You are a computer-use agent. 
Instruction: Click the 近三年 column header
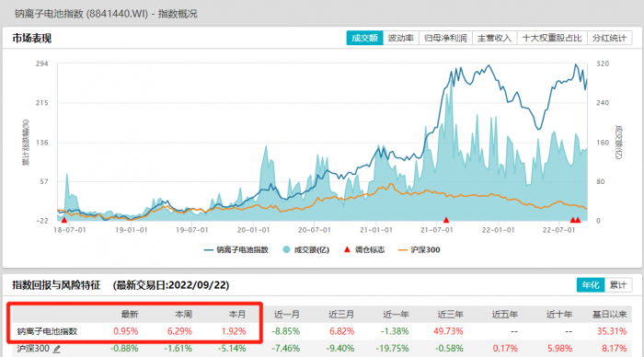click(450, 315)
